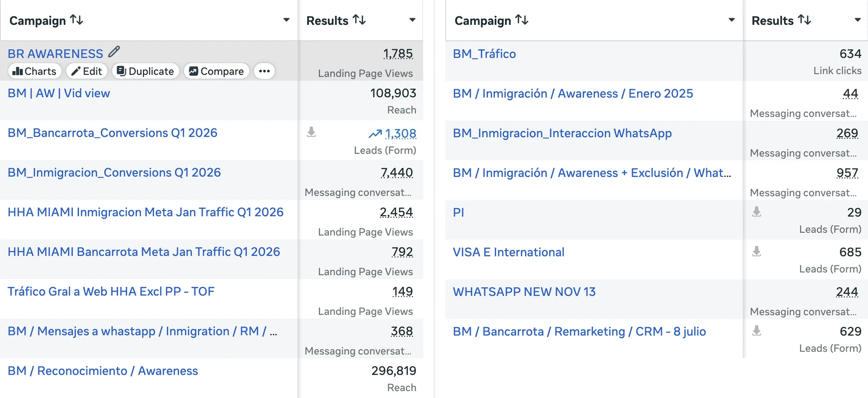The height and width of the screenshot is (398, 868).
Task: Open the left Campaign column dropdown
Action: pyautogui.click(x=287, y=20)
